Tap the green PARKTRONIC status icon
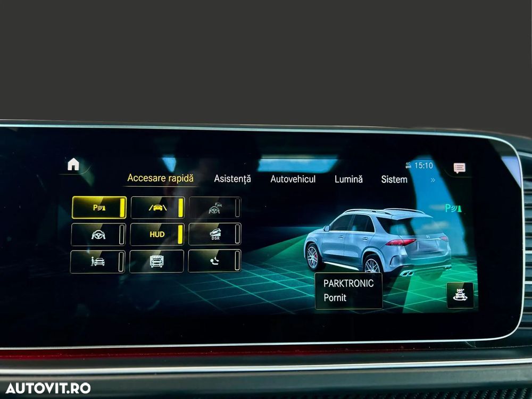 453,208
